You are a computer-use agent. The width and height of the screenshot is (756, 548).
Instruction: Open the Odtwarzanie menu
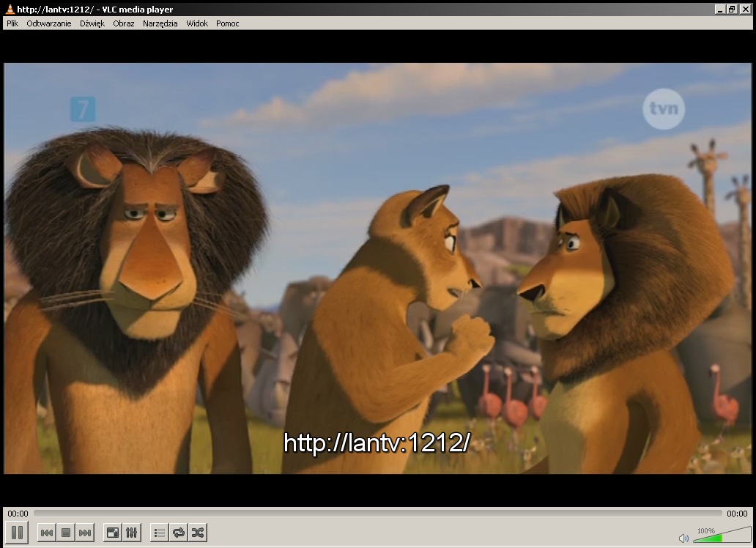point(48,23)
